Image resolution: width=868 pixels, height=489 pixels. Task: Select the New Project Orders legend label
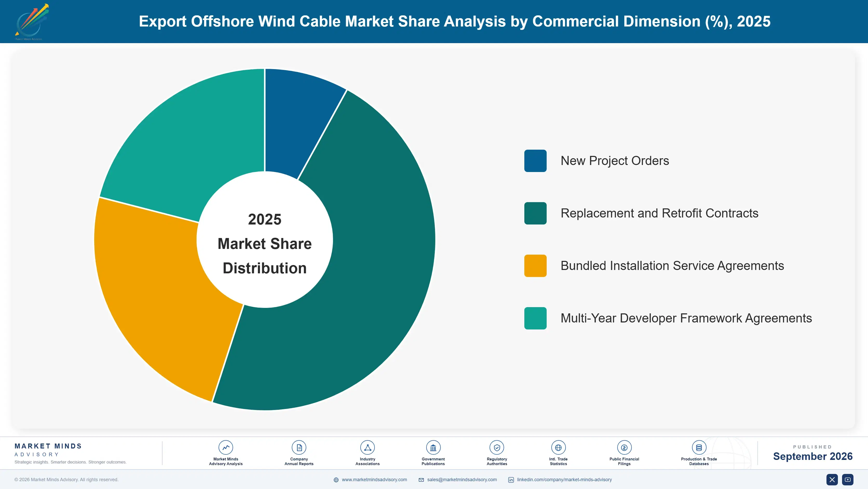pos(615,161)
